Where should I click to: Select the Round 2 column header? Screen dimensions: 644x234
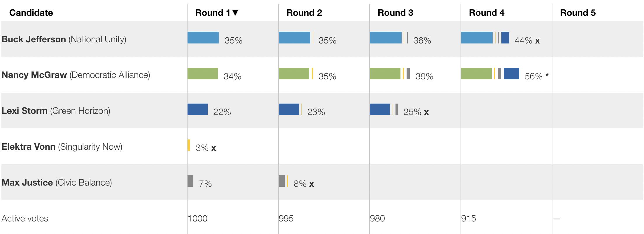[304, 13]
